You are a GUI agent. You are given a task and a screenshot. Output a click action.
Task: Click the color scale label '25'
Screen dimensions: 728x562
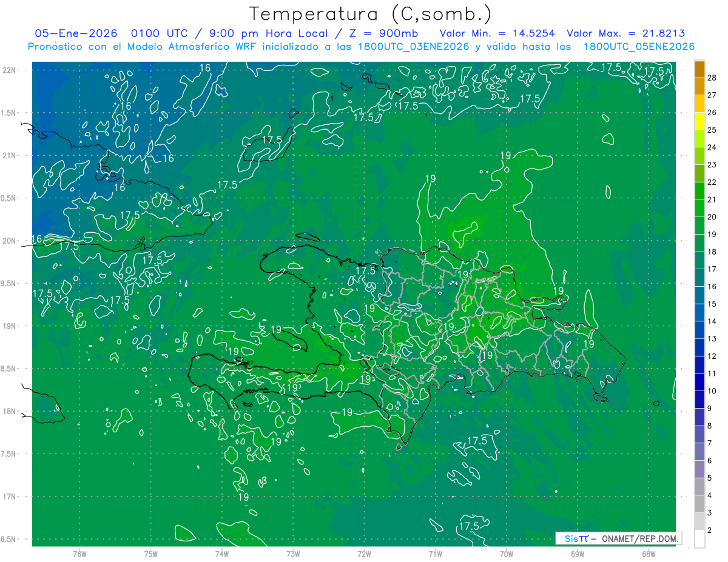pos(712,130)
